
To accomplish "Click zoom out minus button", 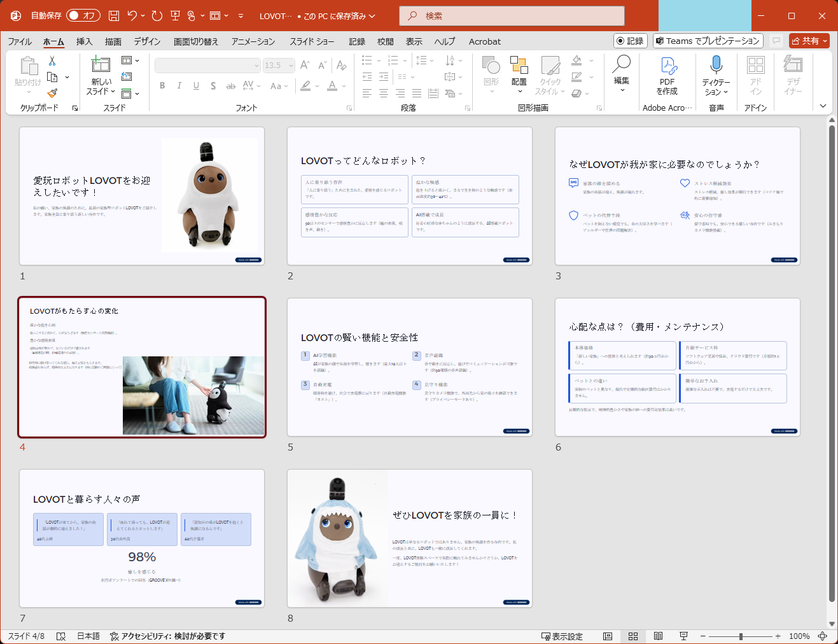I will (703, 636).
